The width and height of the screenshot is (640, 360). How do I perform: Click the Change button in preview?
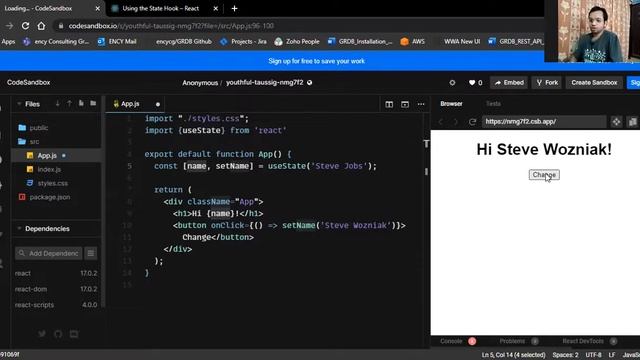[x=544, y=175]
